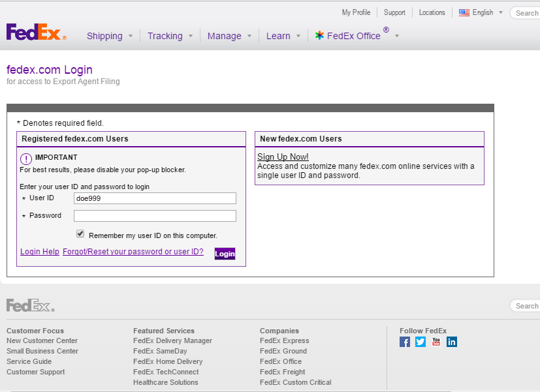
Task: Open the FedEx Office menu
Action: 354,36
